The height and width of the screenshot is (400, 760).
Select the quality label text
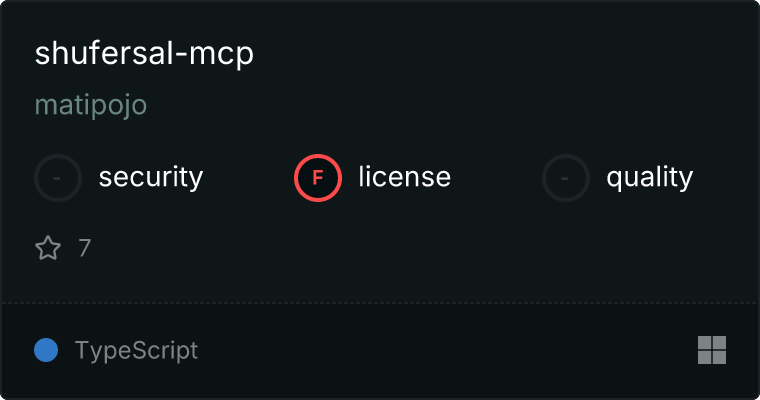[649, 178]
